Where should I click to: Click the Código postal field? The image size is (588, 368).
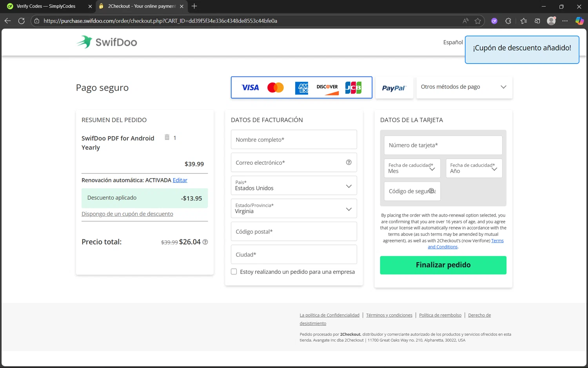(294, 231)
